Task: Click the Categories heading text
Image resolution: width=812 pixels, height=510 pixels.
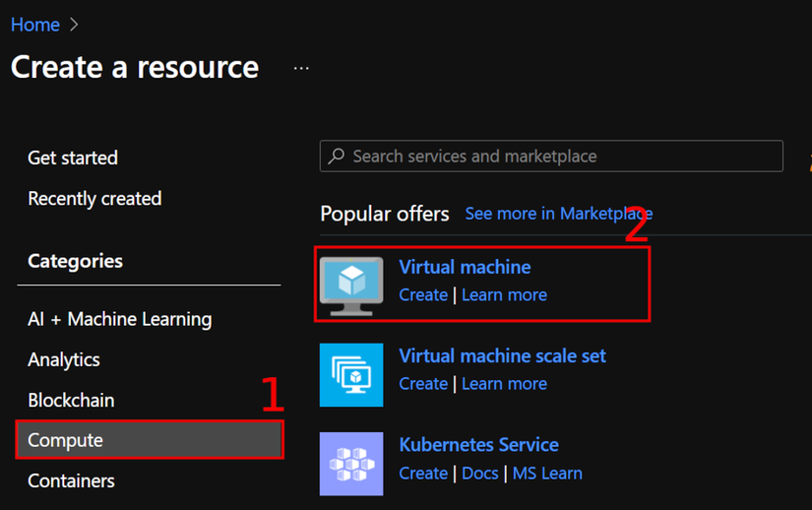Action: 75,261
